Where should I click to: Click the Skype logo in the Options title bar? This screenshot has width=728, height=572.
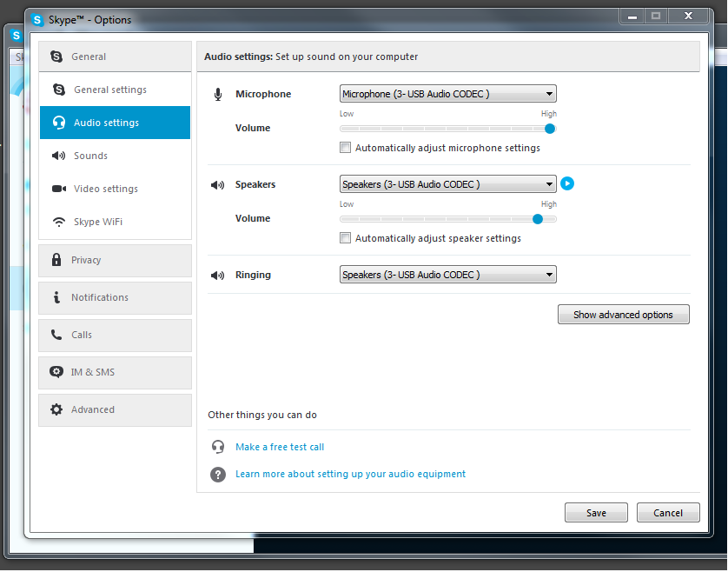[37, 20]
